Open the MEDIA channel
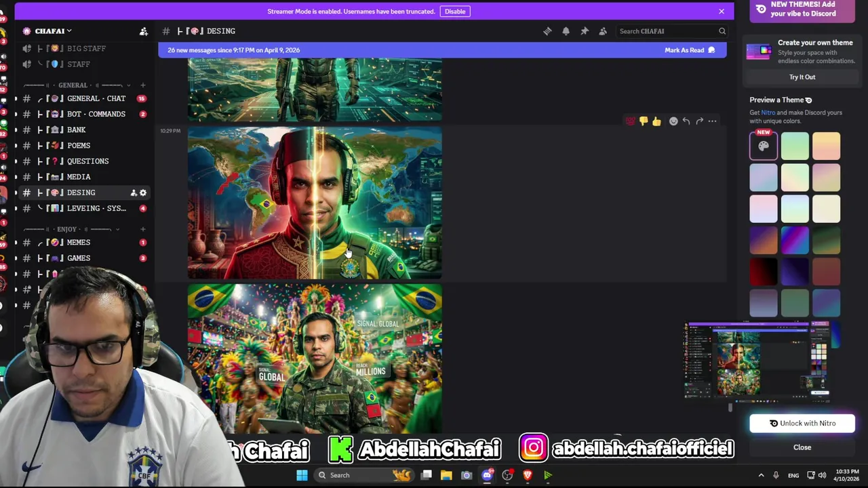868x488 pixels. tap(85, 177)
